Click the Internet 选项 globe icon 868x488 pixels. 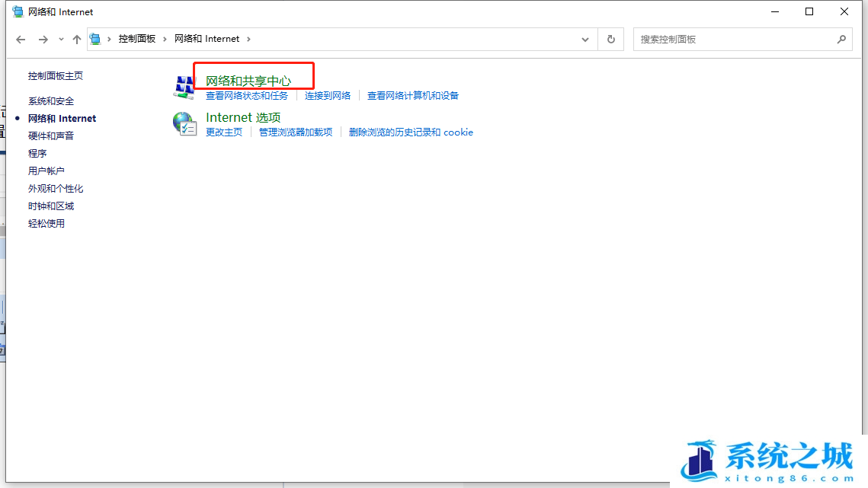tap(184, 123)
